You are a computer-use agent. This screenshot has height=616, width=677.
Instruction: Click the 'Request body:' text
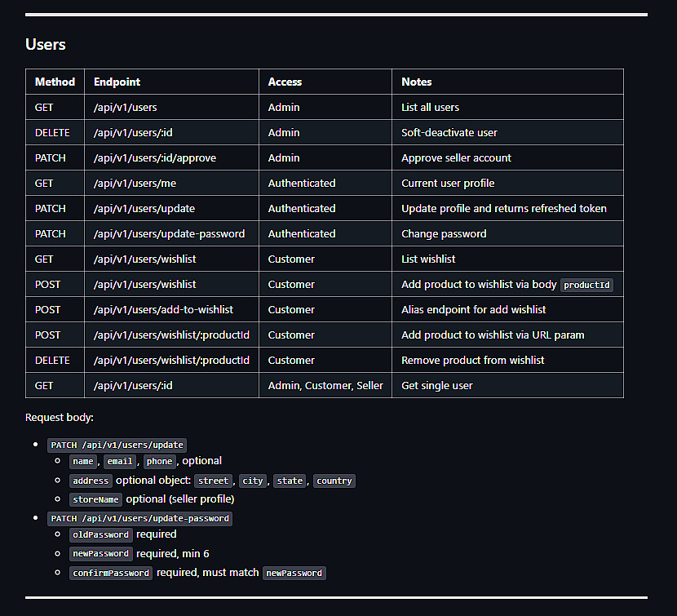click(60, 417)
